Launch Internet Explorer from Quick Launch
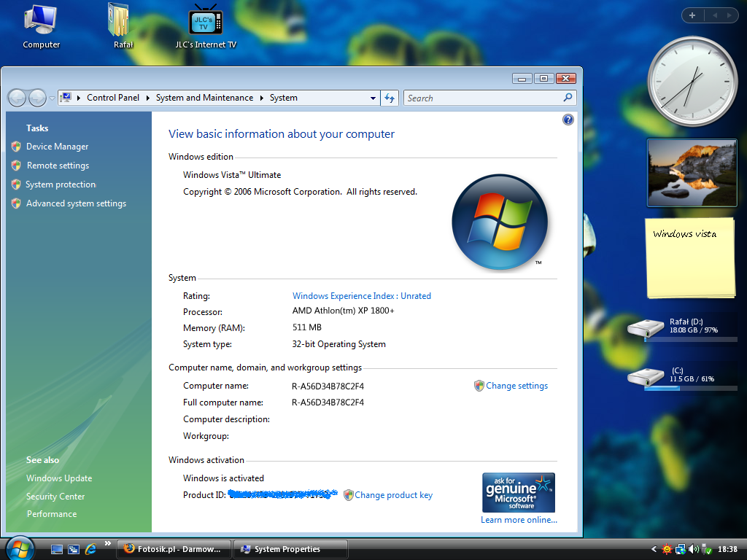Viewport: 747px width, 560px height. click(90, 550)
